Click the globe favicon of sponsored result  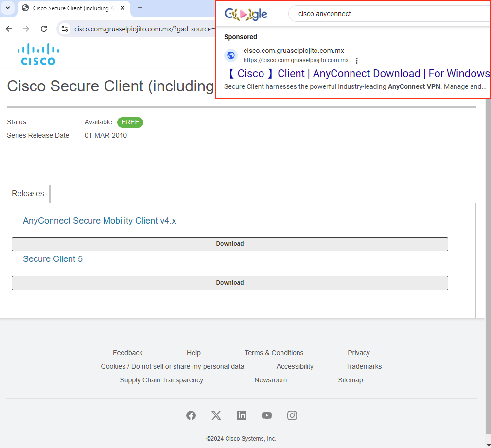click(x=231, y=55)
